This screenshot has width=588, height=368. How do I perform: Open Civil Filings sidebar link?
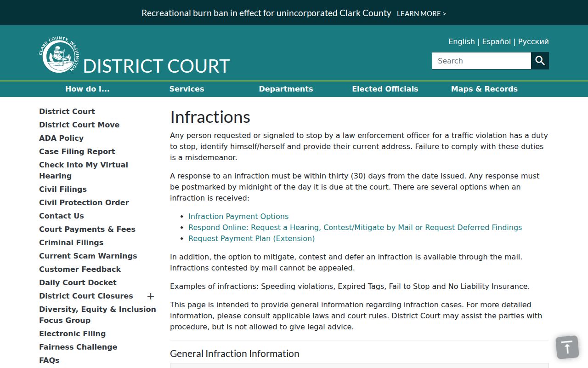tap(63, 189)
